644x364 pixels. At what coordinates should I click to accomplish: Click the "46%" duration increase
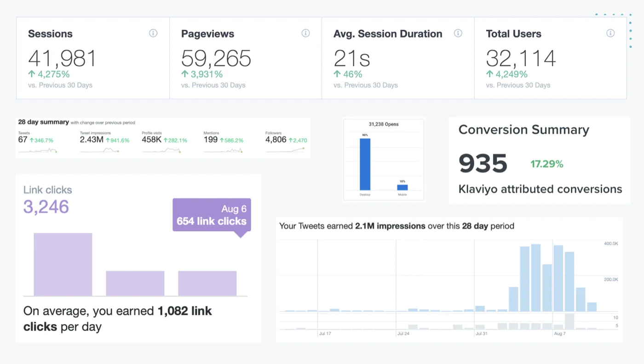point(348,74)
